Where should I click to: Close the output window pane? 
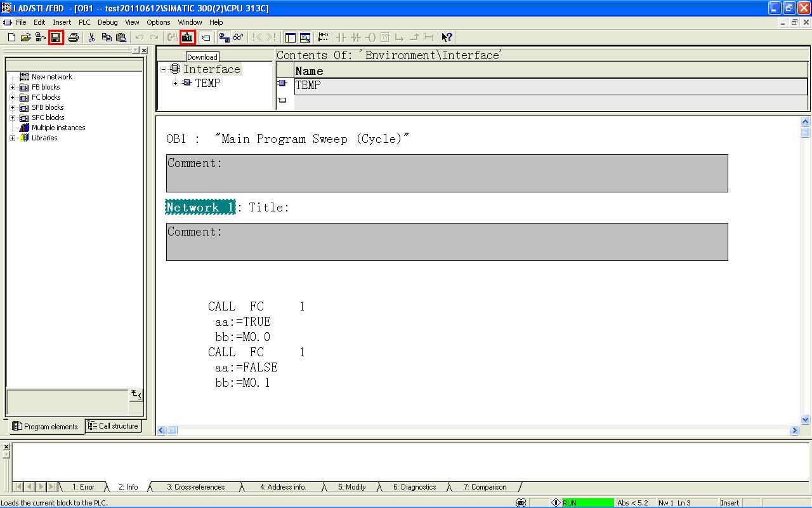pos(6,447)
